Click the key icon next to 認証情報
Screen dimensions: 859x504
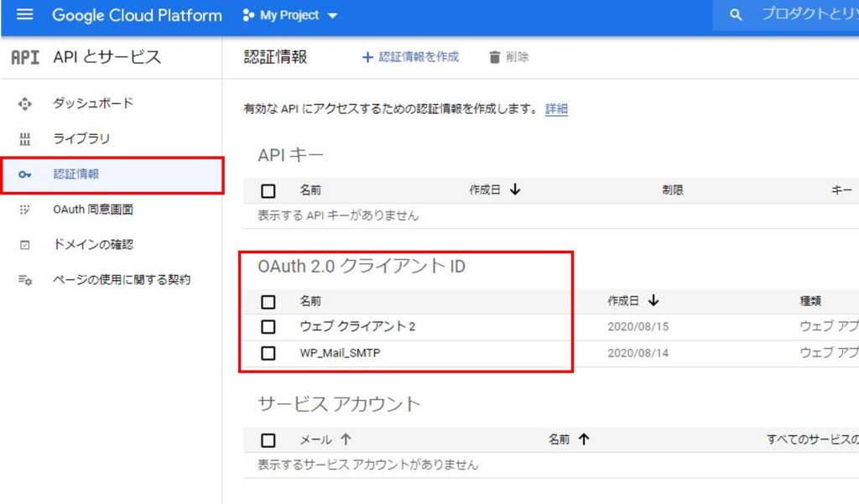pyautogui.click(x=24, y=174)
